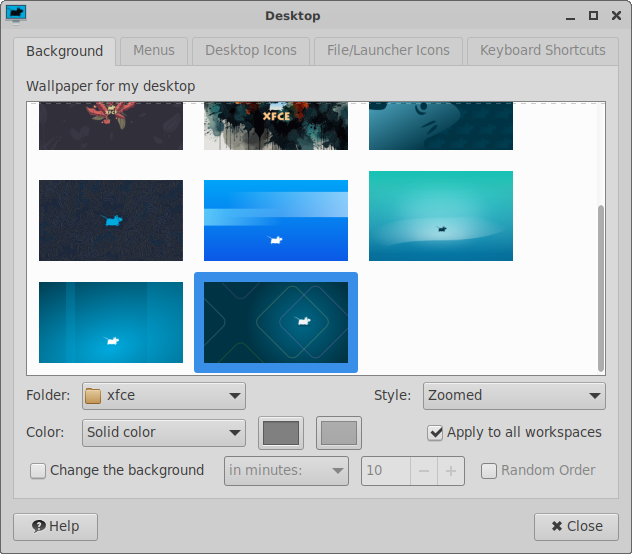Open the Keyboard Shortcuts tab

click(x=542, y=50)
